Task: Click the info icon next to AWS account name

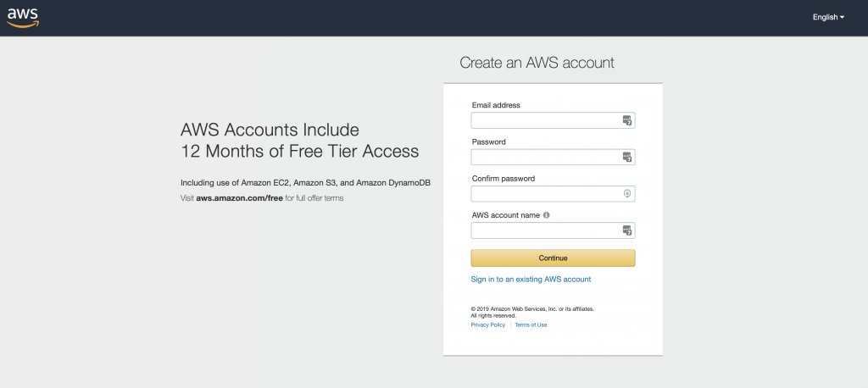Action: pyautogui.click(x=547, y=215)
